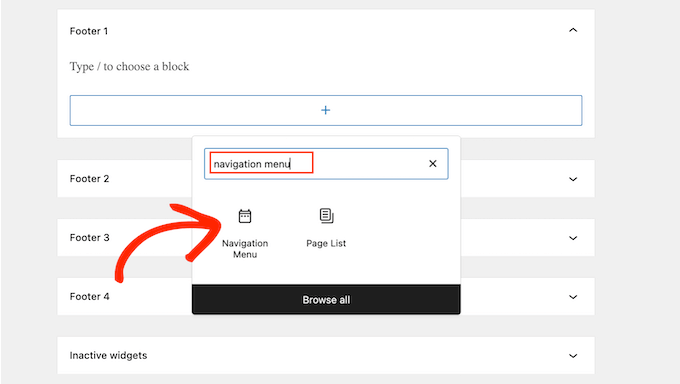Click the Inactive widgets heading text
680x384 pixels.
(108, 355)
